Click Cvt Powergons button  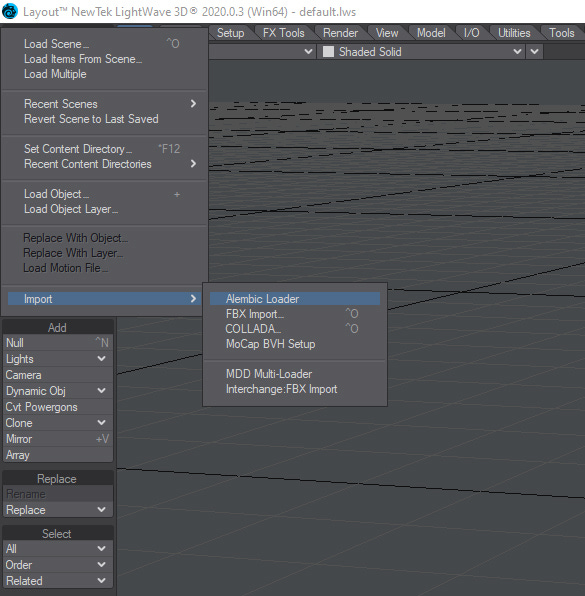click(58, 407)
